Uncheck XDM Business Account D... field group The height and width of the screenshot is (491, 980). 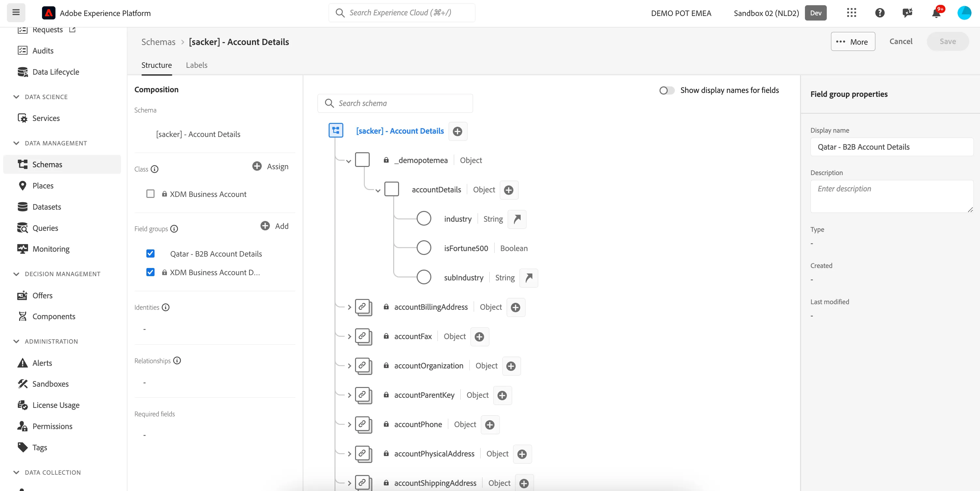151,272
